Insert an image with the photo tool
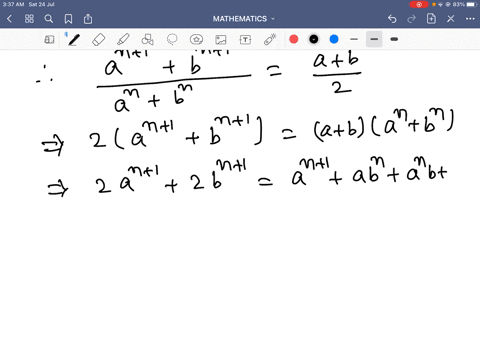This screenshot has width=480, height=360. coord(221,40)
